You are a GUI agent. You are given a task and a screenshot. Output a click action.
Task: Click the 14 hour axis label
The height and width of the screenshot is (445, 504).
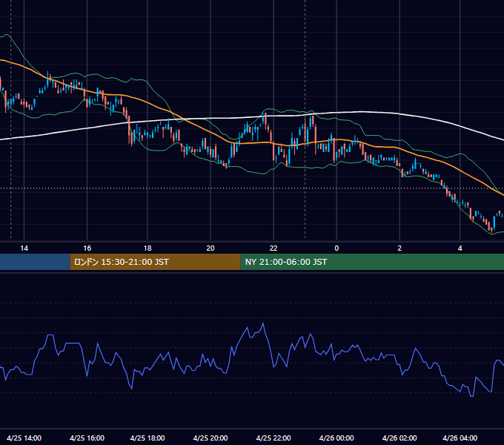[24, 248]
